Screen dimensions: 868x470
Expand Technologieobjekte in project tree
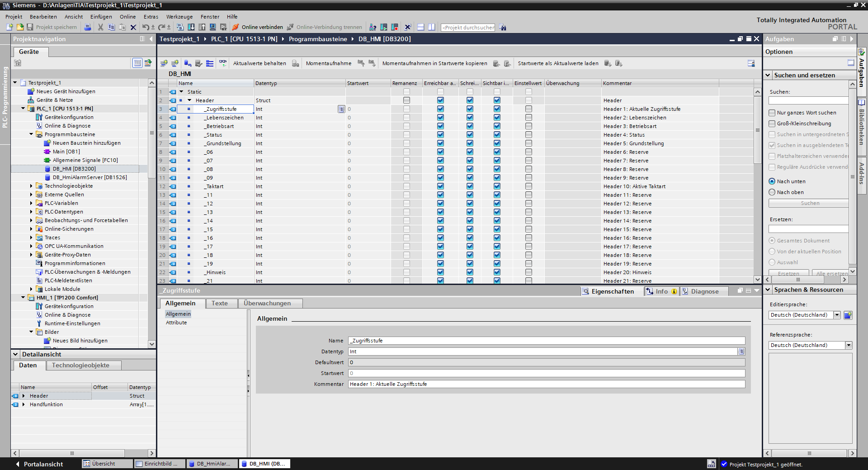click(31, 186)
